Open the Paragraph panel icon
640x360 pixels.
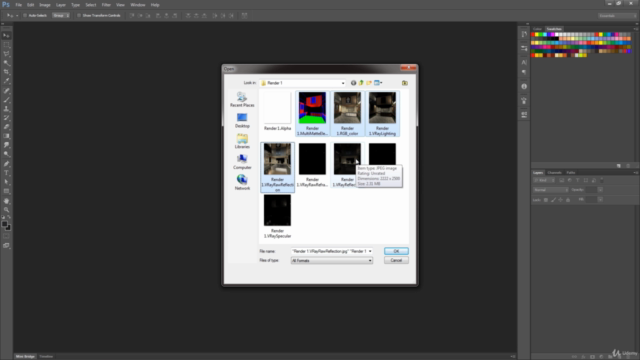point(524,72)
